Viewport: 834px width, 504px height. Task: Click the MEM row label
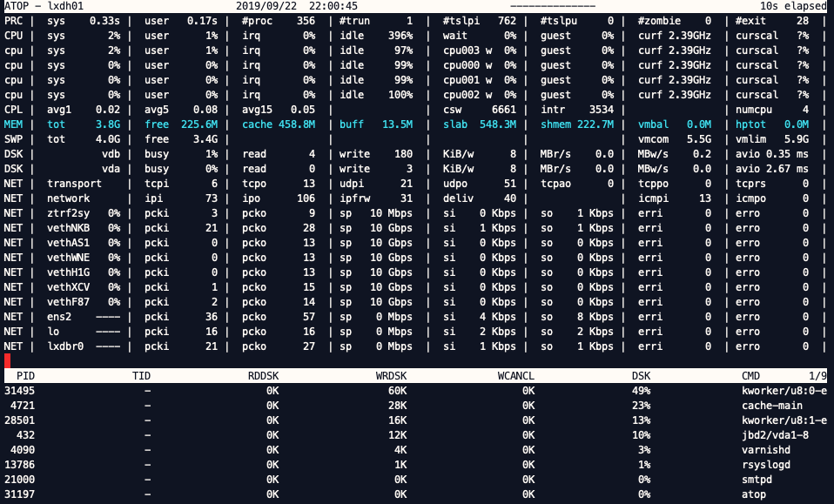[x=13, y=124]
